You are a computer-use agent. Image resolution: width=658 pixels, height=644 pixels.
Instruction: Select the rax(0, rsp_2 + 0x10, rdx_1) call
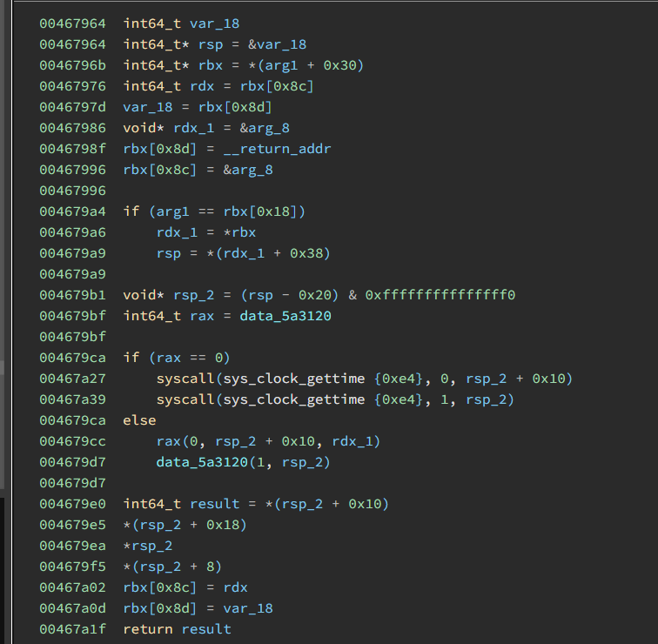[x=268, y=441]
